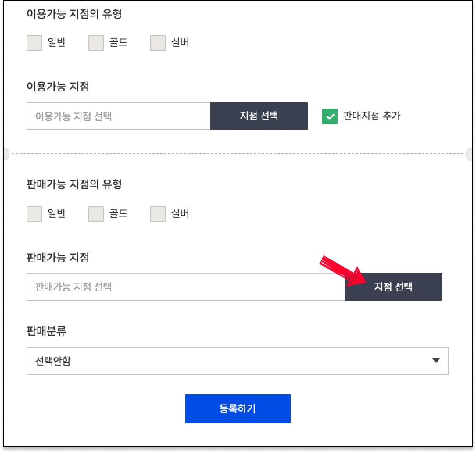The height and width of the screenshot is (453, 476).
Task: Uncheck the green 판매지점 추가 checkbox
Action: [x=330, y=116]
